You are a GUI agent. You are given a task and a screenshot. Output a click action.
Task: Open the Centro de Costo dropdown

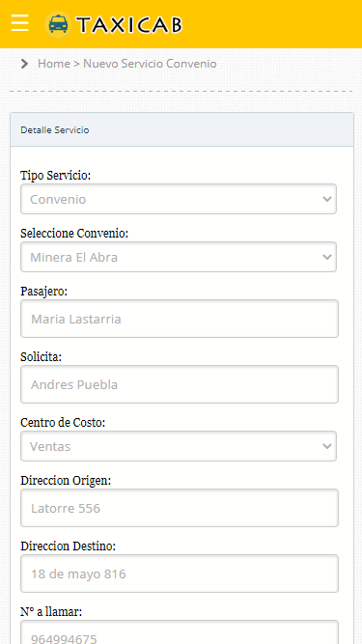coord(179,446)
